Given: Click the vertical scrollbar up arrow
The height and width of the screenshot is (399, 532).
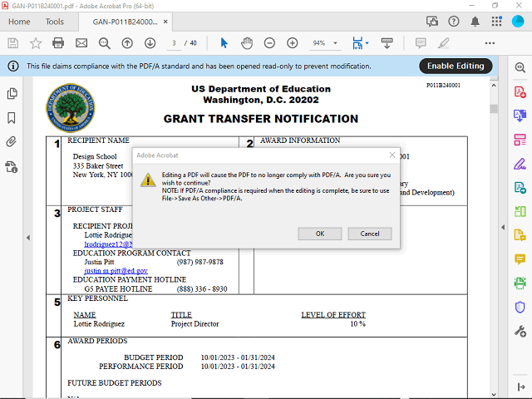Looking at the screenshot, I should click(494, 85).
